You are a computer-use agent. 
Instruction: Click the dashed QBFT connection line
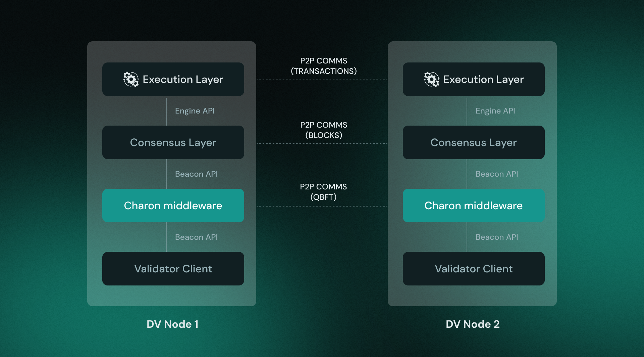pyautogui.click(x=323, y=206)
